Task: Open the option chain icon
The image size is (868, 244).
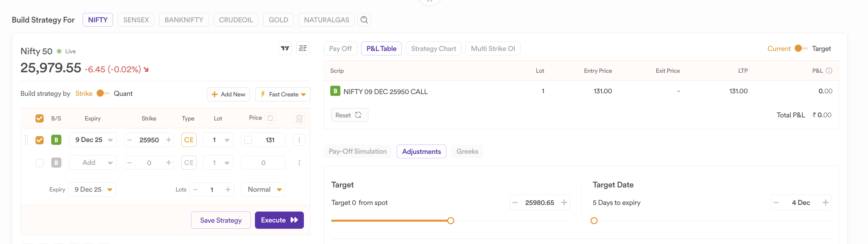Action: (x=303, y=48)
